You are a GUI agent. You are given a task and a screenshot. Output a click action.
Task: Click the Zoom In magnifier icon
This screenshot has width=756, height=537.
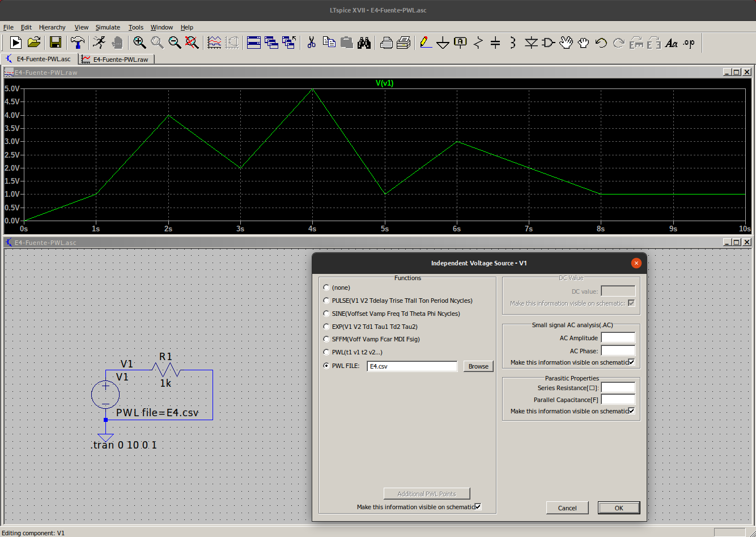coord(139,43)
